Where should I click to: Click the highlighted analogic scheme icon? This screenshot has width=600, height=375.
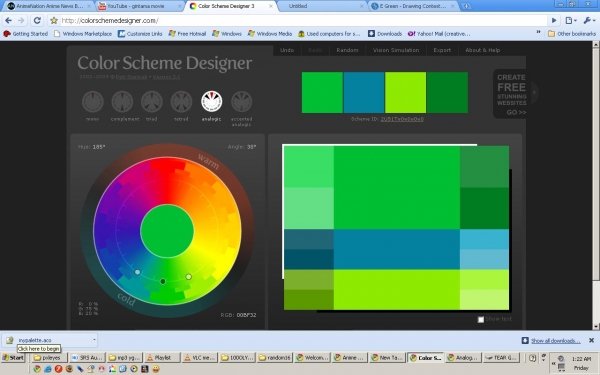(x=212, y=101)
